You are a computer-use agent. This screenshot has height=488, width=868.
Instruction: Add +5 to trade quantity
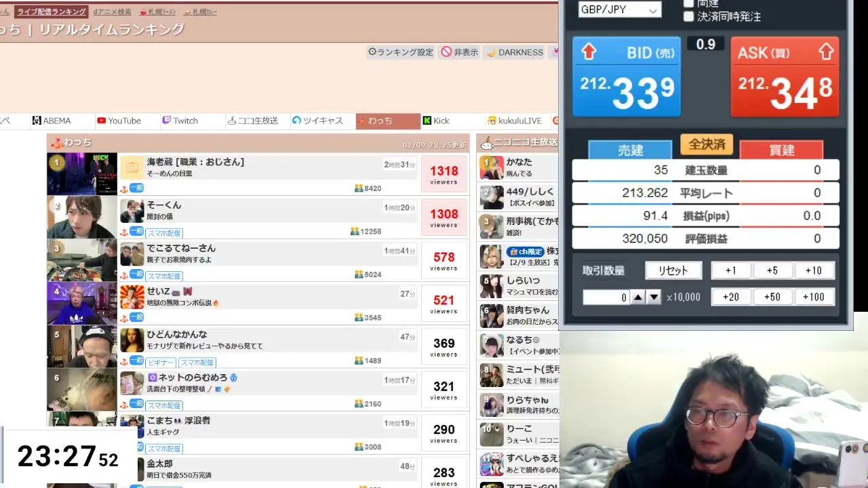coord(772,270)
